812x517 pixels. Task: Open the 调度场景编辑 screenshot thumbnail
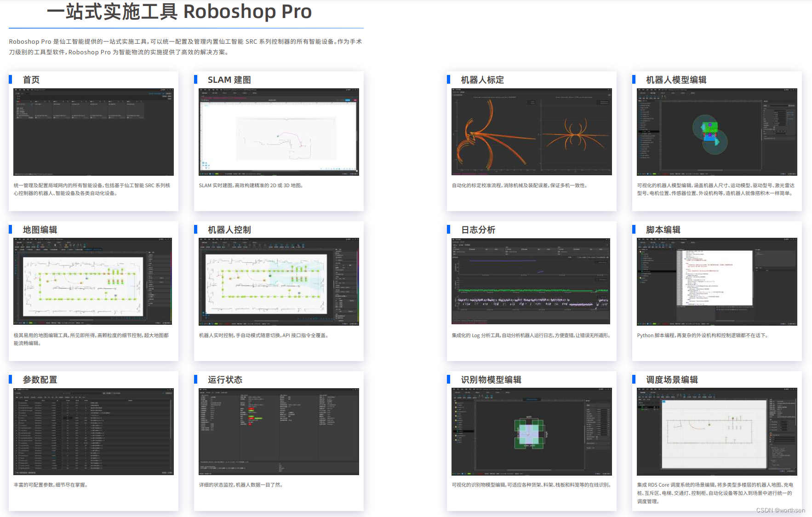click(717, 431)
